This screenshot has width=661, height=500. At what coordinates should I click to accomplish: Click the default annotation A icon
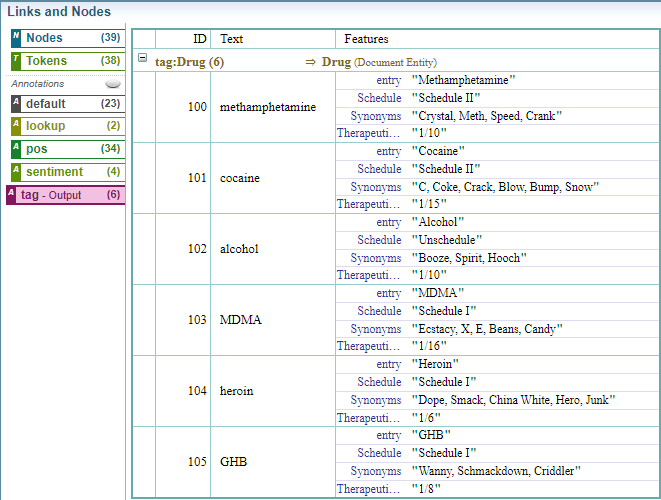16,104
